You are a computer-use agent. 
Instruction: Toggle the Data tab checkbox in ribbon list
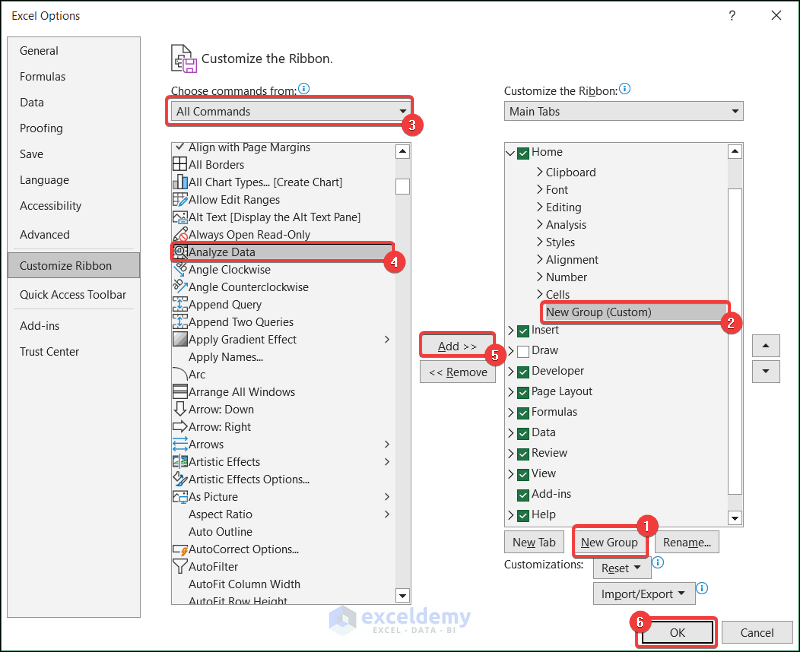(x=522, y=434)
